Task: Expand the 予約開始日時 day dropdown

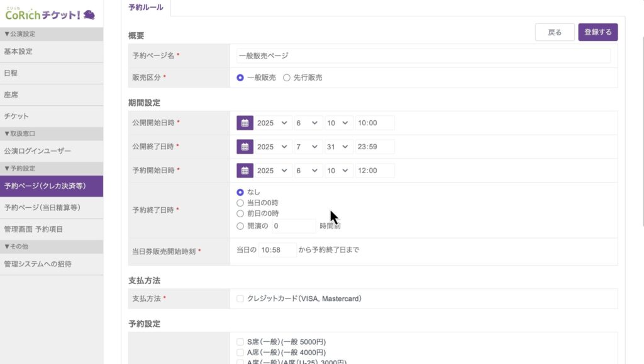Action: pyautogui.click(x=338, y=171)
